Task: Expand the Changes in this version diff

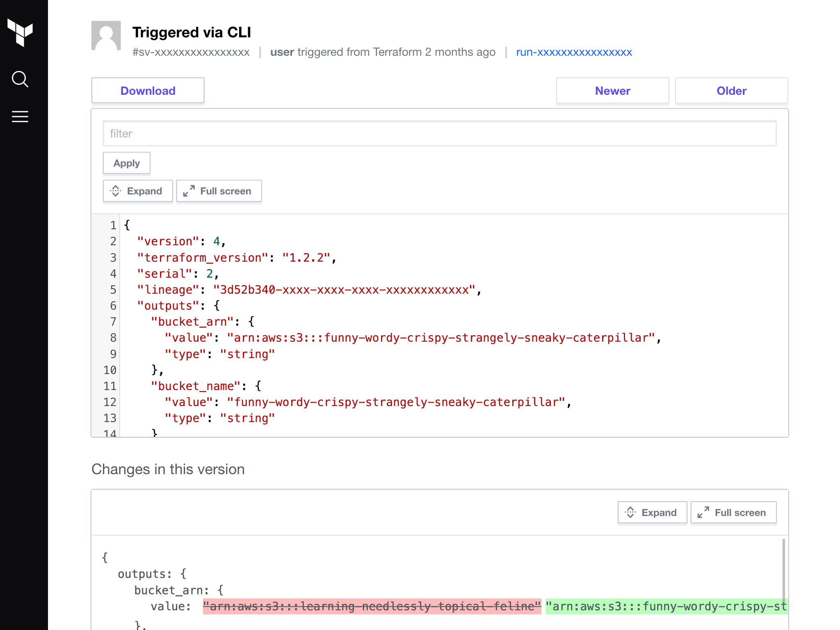Action: pos(652,512)
